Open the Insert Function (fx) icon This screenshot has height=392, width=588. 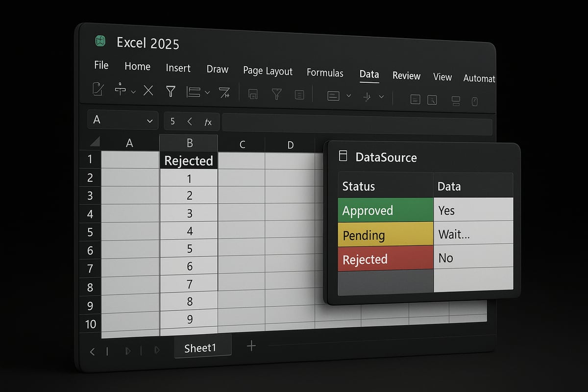[208, 122]
